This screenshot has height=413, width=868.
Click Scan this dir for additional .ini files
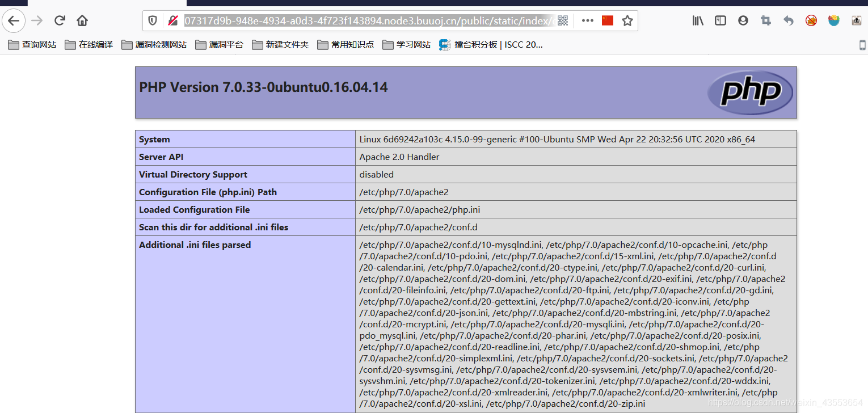(x=213, y=227)
